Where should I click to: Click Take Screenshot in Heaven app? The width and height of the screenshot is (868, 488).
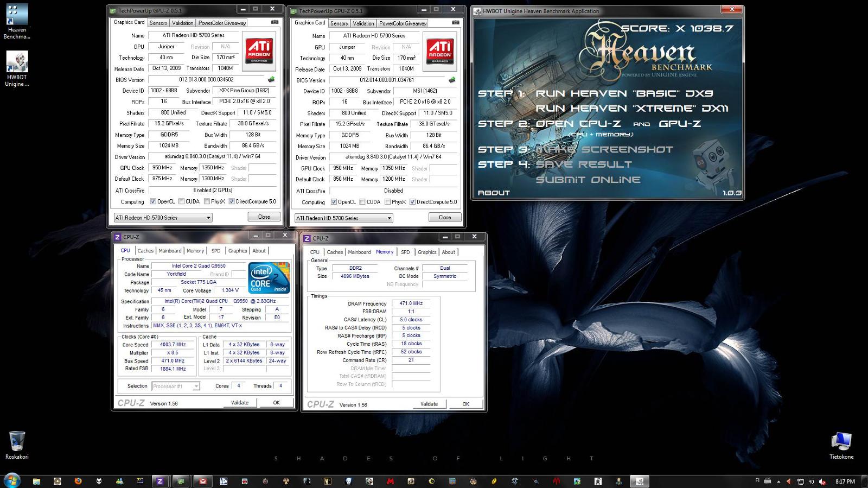[x=604, y=149]
